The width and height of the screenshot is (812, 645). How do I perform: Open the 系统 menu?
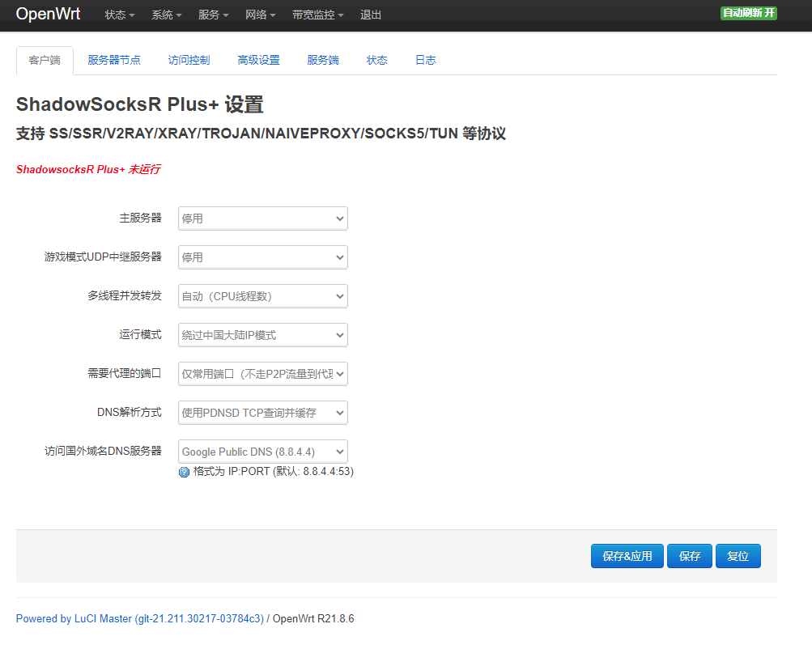pos(166,15)
